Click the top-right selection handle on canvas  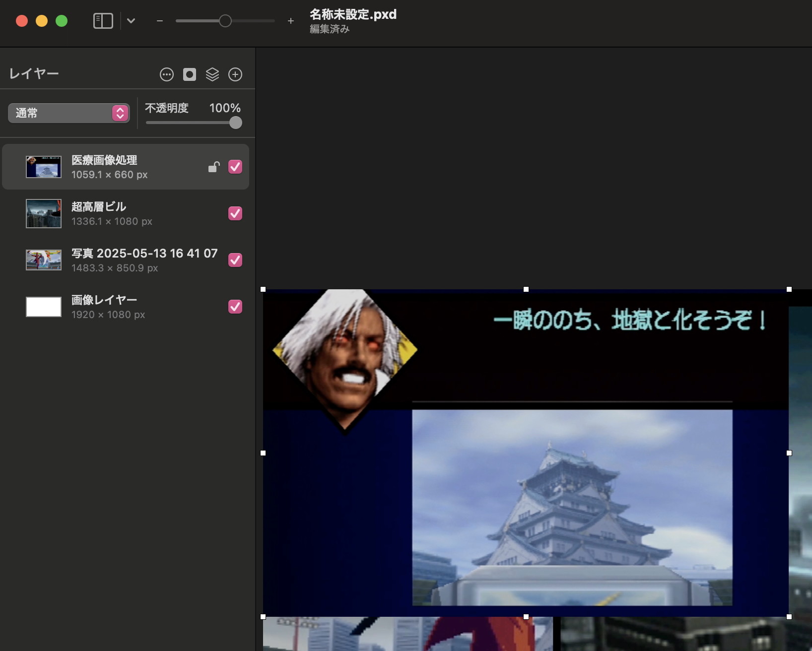coord(789,289)
